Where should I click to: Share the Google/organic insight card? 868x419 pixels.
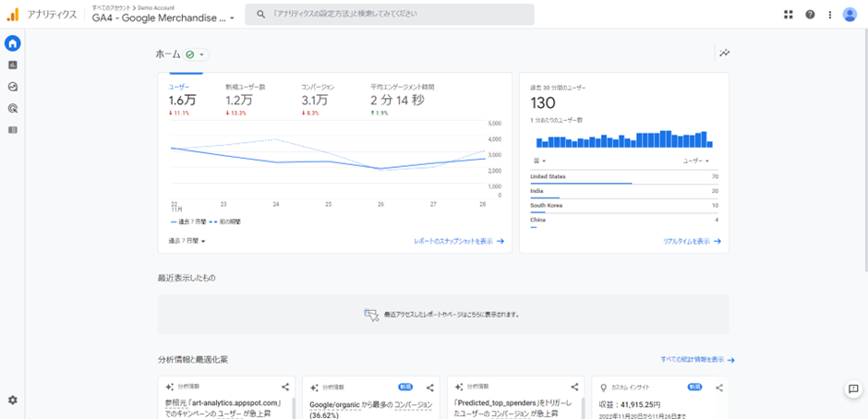pos(430,388)
